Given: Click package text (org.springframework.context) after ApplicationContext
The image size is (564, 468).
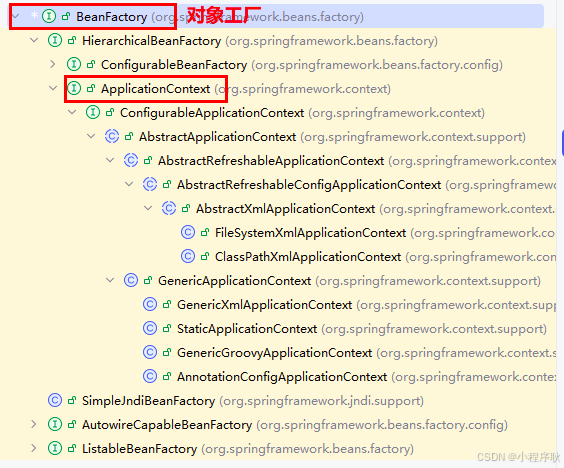Looking at the screenshot, I should [303, 88].
